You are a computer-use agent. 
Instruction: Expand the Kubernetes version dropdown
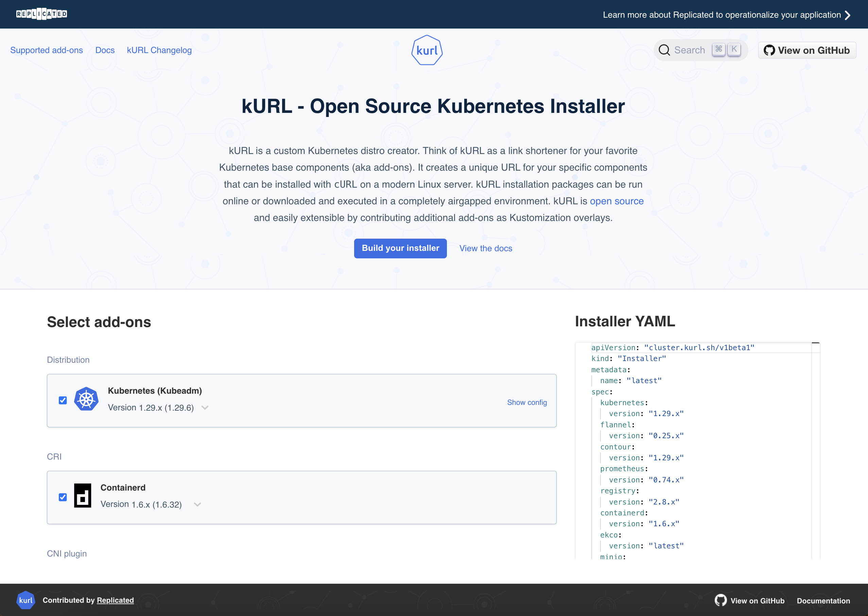[x=207, y=407]
